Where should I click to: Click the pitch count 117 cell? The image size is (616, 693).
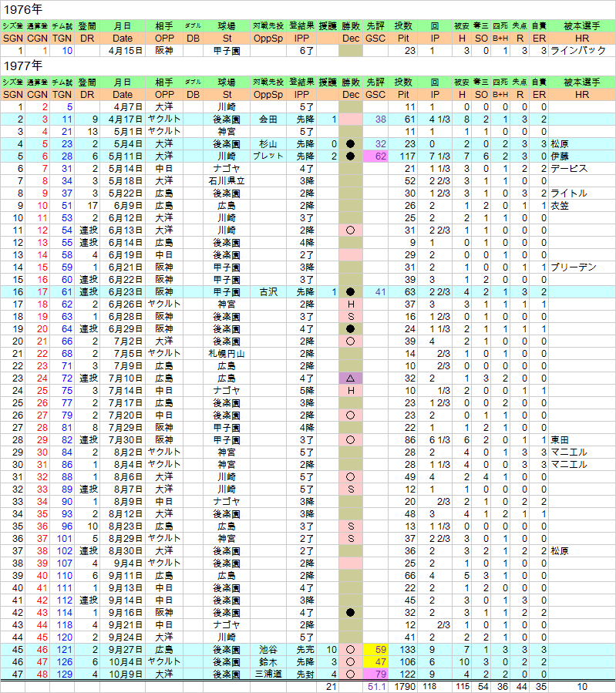coord(403,156)
